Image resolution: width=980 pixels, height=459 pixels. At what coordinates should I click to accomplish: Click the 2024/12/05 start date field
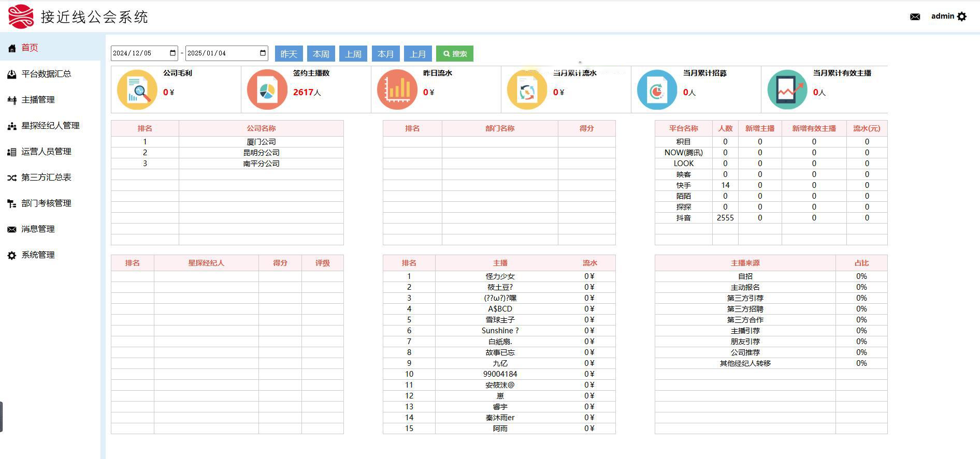point(138,53)
